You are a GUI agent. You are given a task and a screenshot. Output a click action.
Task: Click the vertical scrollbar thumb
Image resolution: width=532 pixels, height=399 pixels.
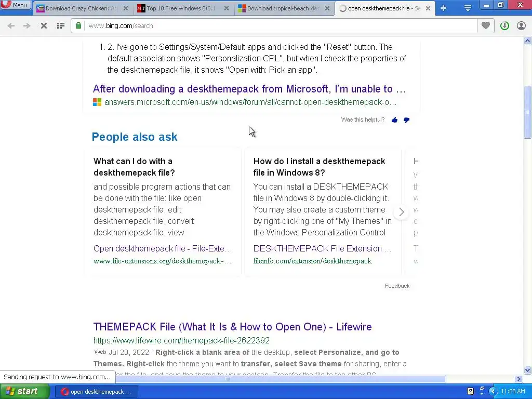click(528, 112)
